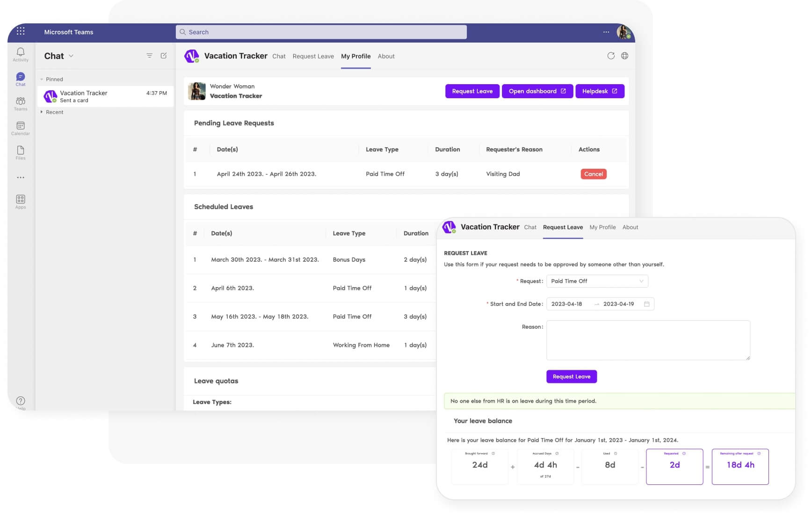Cancel the pending April 24th leave request

click(x=594, y=174)
